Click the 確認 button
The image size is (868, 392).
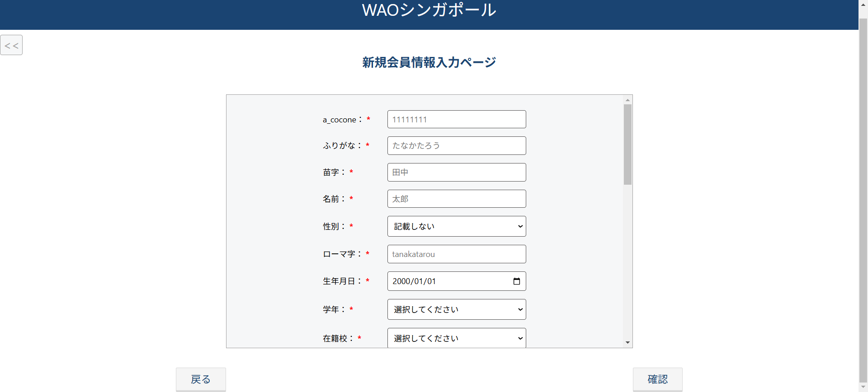tap(658, 379)
